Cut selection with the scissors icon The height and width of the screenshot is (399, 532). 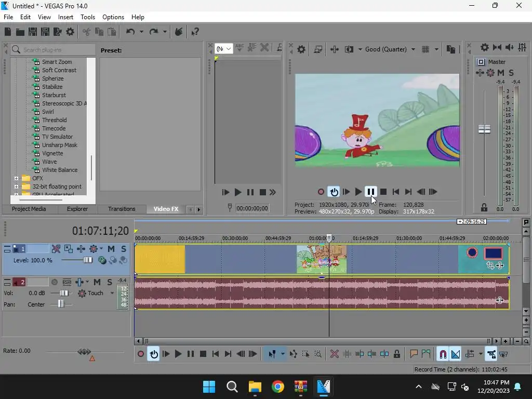click(x=87, y=32)
